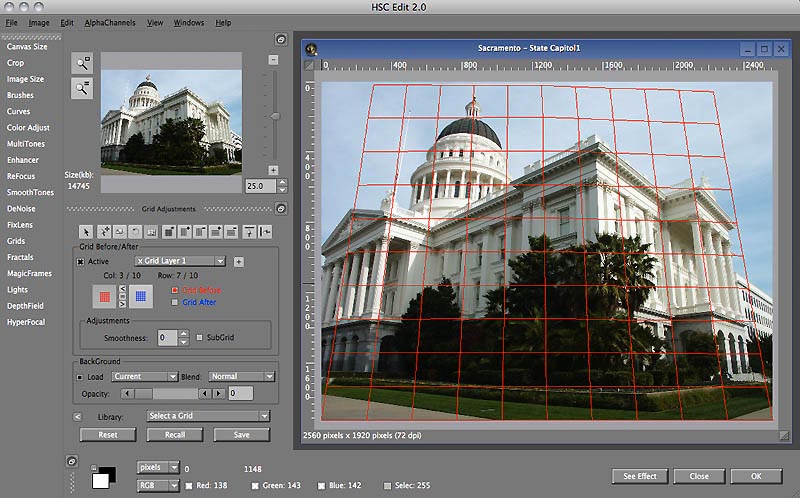800x498 pixels.
Task: Select the horizontal guide alignment tool icon
Action: point(249,232)
